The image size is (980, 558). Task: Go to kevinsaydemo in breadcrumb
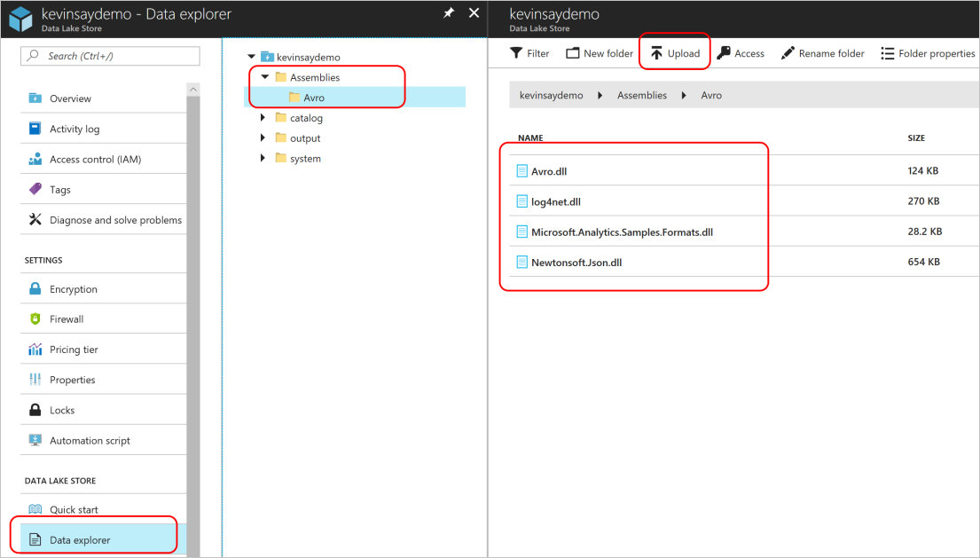552,95
